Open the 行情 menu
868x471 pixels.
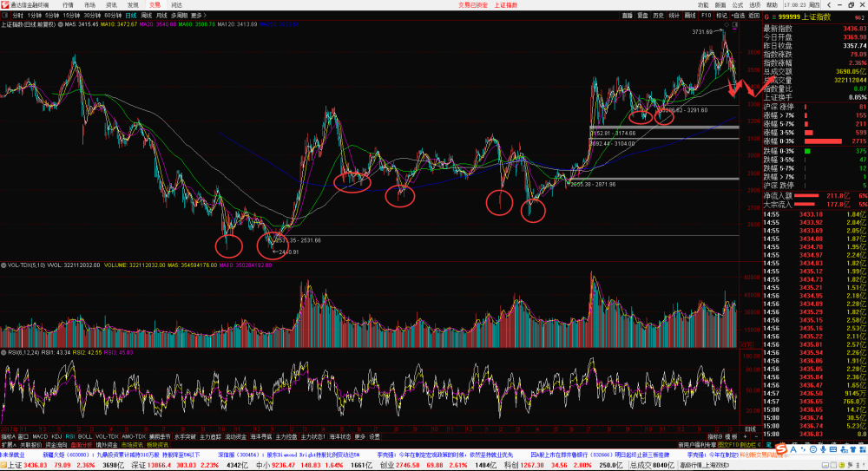tap(68, 5)
